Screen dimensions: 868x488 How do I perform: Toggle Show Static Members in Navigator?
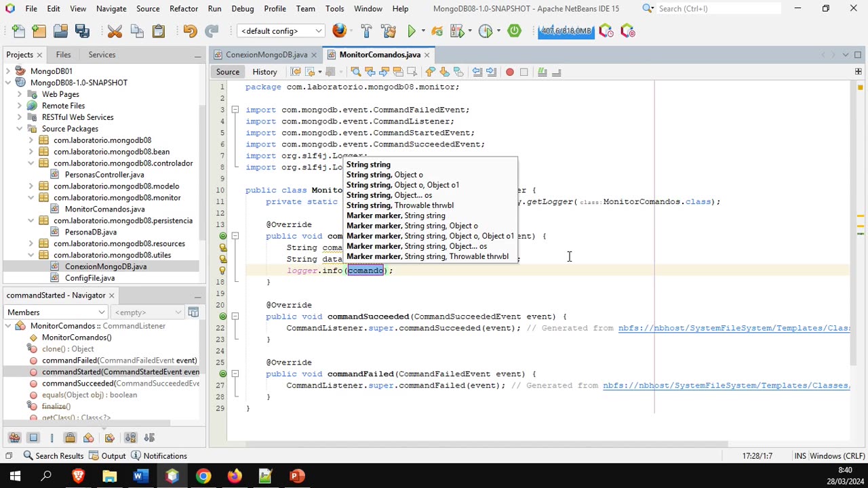coord(52,438)
